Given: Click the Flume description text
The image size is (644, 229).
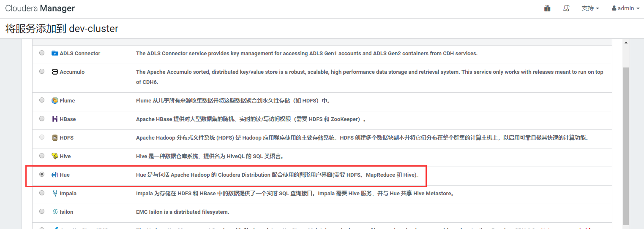Looking at the screenshot, I should coord(233,101).
